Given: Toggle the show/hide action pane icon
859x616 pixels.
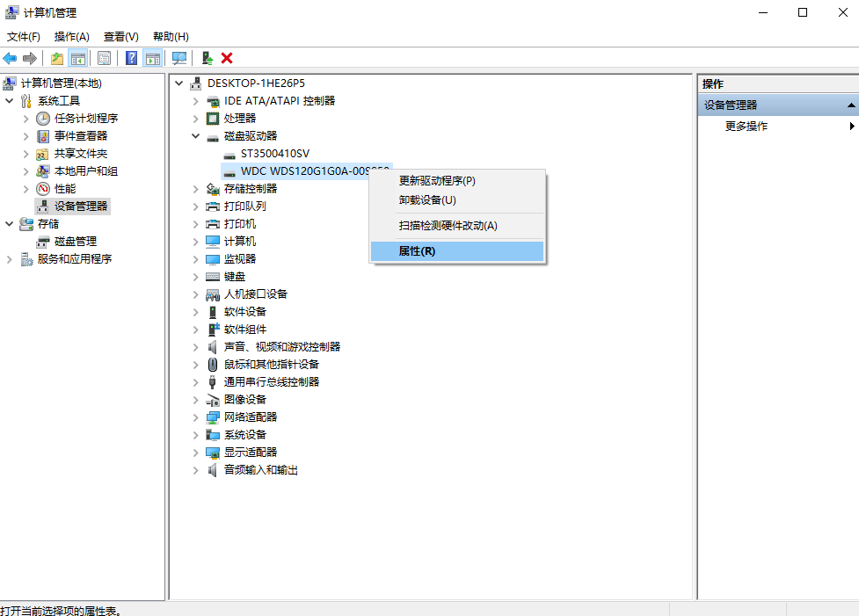Looking at the screenshot, I should (x=153, y=58).
